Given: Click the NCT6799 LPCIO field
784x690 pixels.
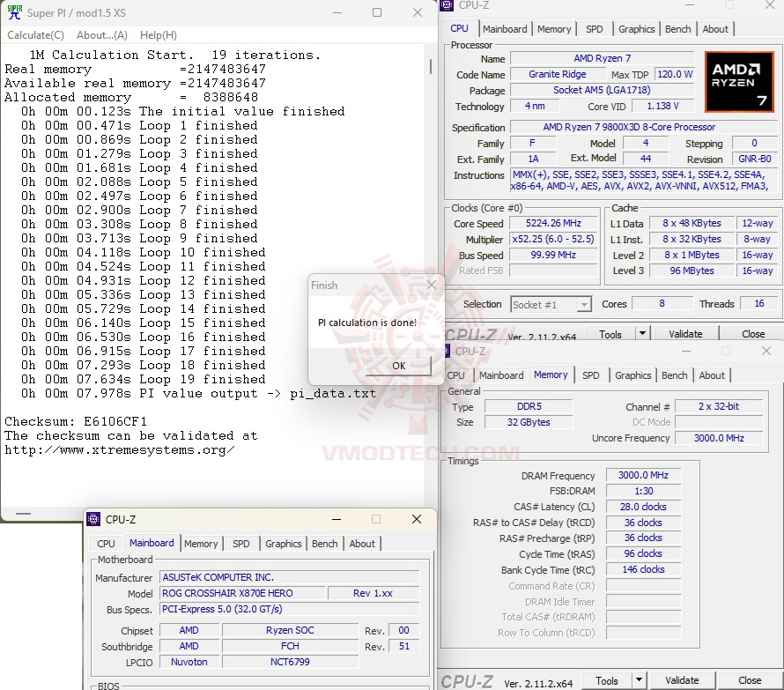Looking at the screenshot, I should point(290,662).
